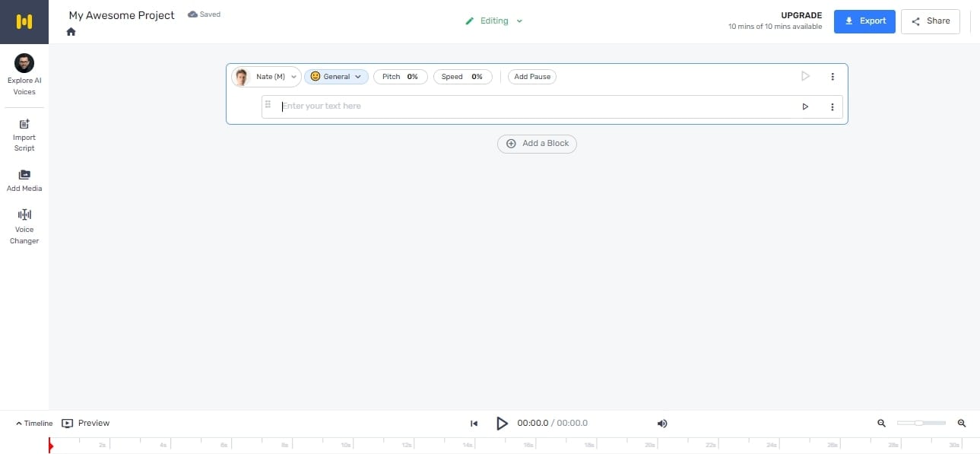Click the blue Export button
Screen dimensions: 980x454
(x=864, y=21)
